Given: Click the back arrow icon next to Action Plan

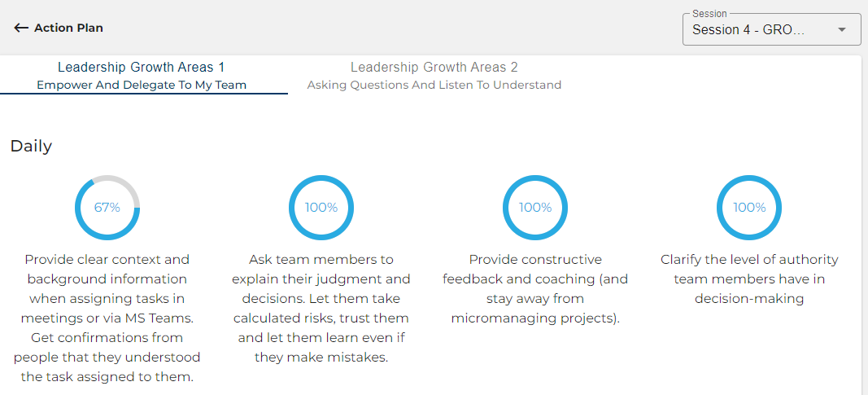Looking at the screenshot, I should (x=21, y=28).
